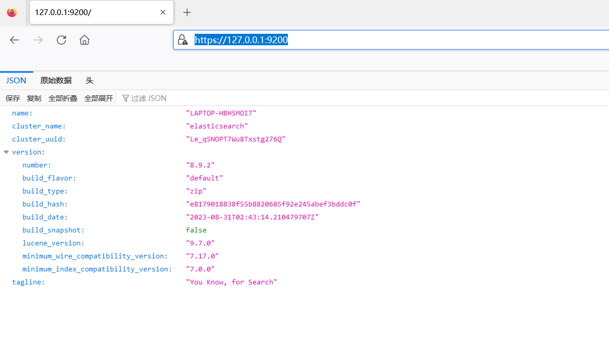The width and height of the screenshot is (609, 364).
Task: Select the build_date key
Action: click(45, 217)
